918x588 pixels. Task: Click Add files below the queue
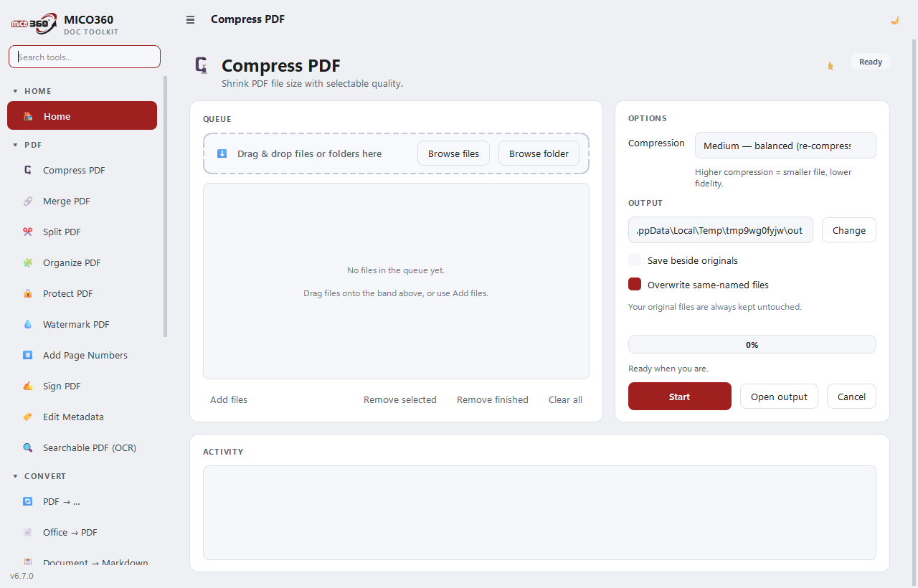[229, 400]
